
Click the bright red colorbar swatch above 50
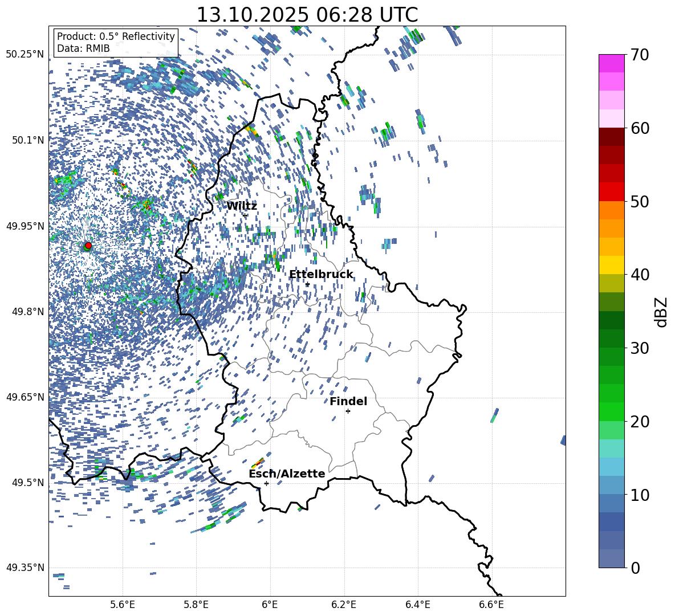pos(611,192)
